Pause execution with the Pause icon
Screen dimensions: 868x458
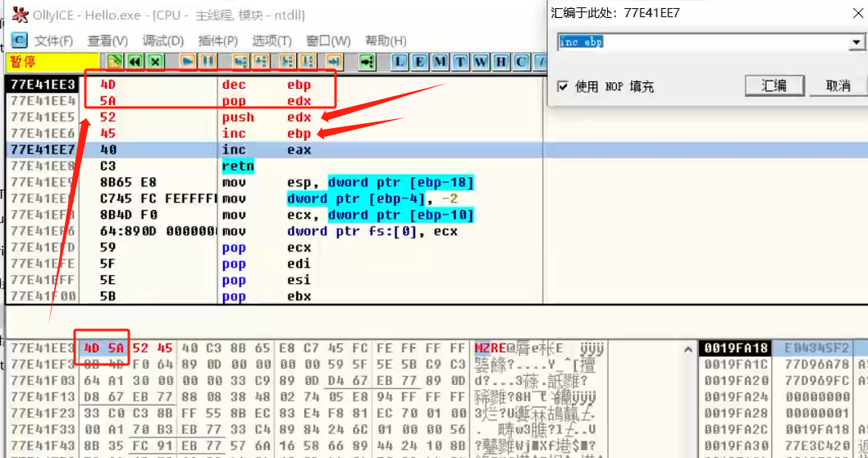click(208, 62)
